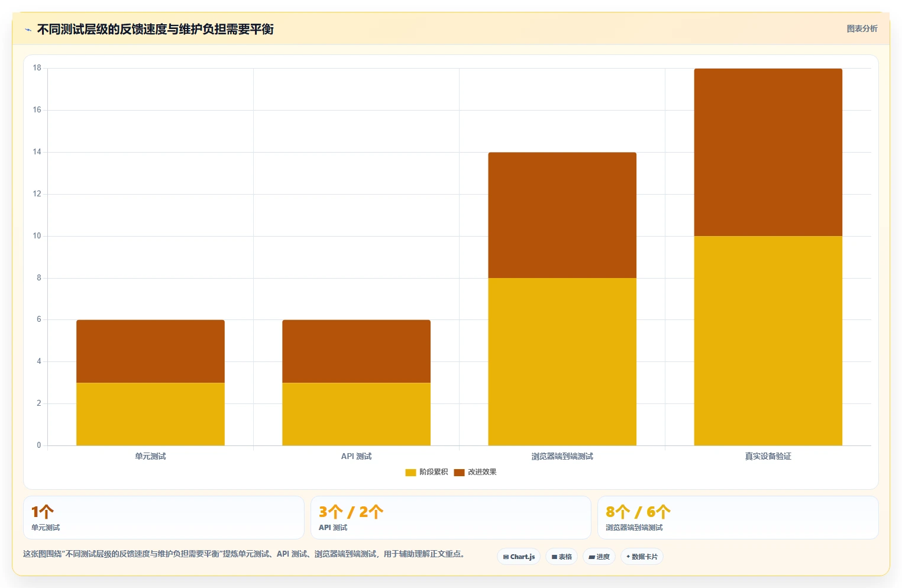Click the chart icon before the card title
Image resolution: width=902 pixels, height=588 pixels.
coord(28,30)
